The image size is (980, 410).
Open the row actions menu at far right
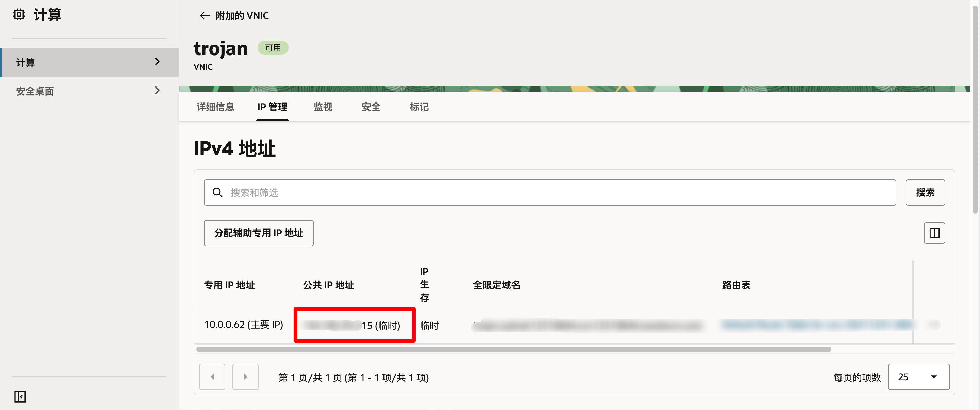point(934,325)
